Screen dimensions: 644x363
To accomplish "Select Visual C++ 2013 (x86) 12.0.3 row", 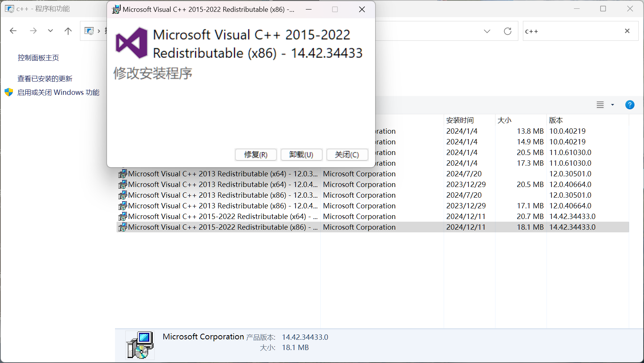I will coord(372,195).
